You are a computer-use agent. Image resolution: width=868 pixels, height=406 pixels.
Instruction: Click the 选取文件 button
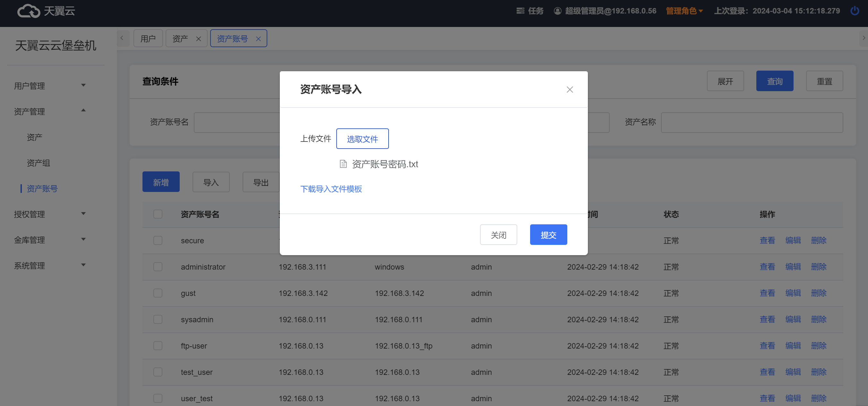point(362,139)
